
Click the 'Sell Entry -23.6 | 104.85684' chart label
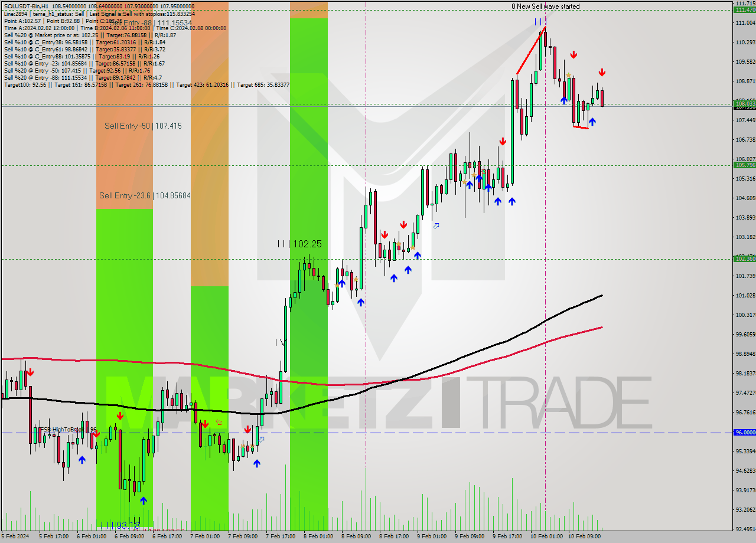tap(145, 195)
